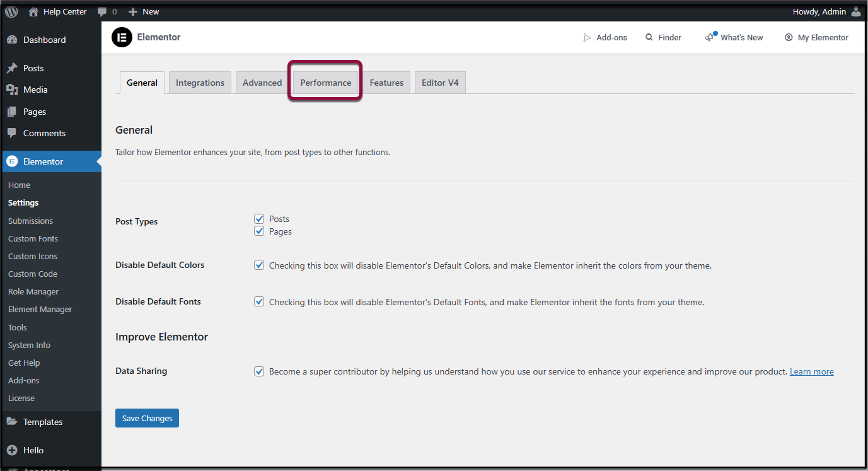Open the Learn more link

pos(811,371)
